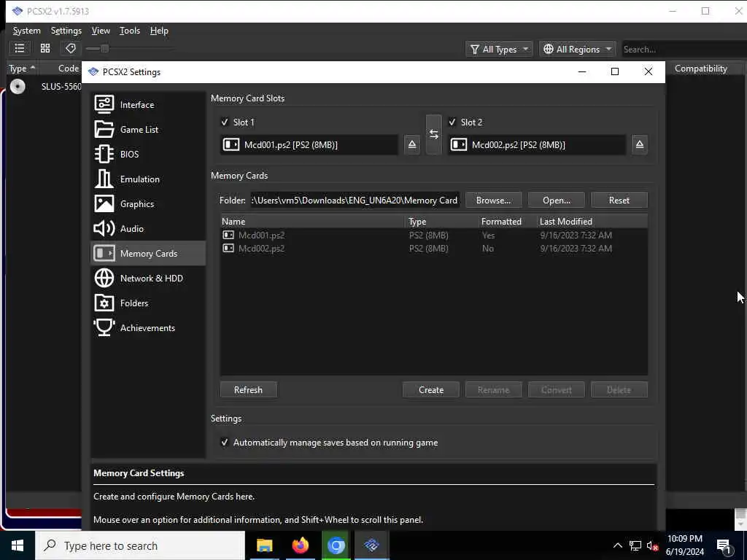
Task: Open the network tray icon
Action: (x=635, y=545)
